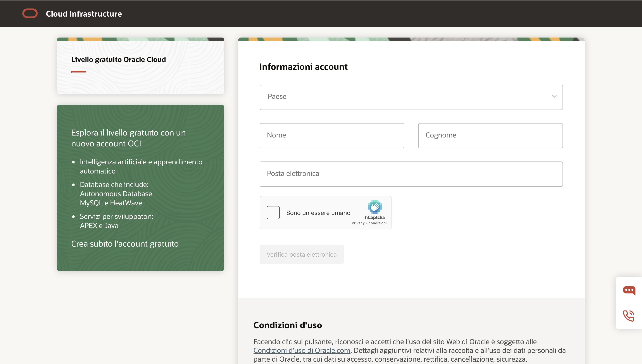The height and width of the screenshot is (364, 642).
Task: Click 'Crea subito l'account gratuito' text
Action: click(x=125, y=244)
